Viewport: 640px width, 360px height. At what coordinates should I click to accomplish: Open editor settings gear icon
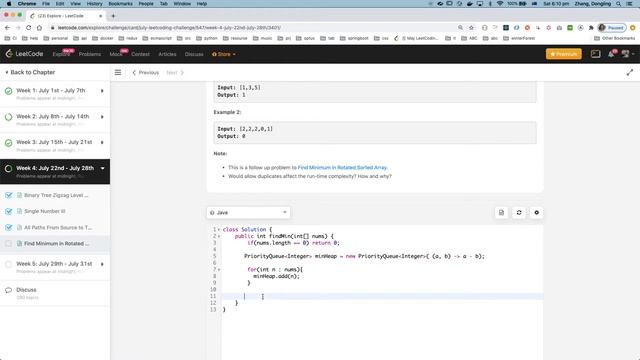[536, 213]
